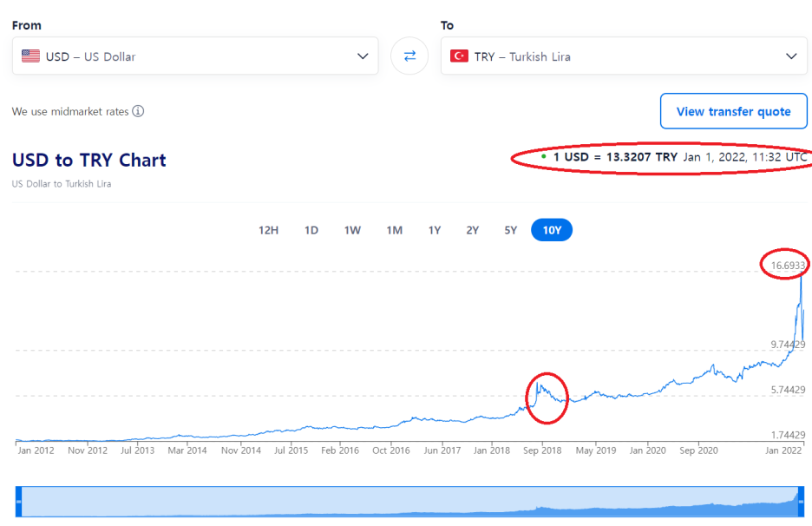Click the Jul 2015 axis label
Screen dimensions: 812x526
point(291,450)
